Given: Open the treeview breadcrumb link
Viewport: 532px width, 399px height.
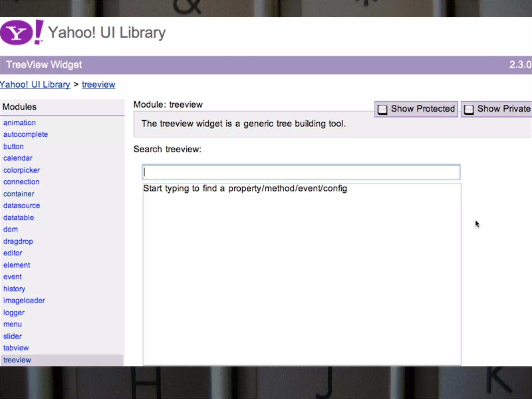Looking at the screenshot, I should coord(98,85).
